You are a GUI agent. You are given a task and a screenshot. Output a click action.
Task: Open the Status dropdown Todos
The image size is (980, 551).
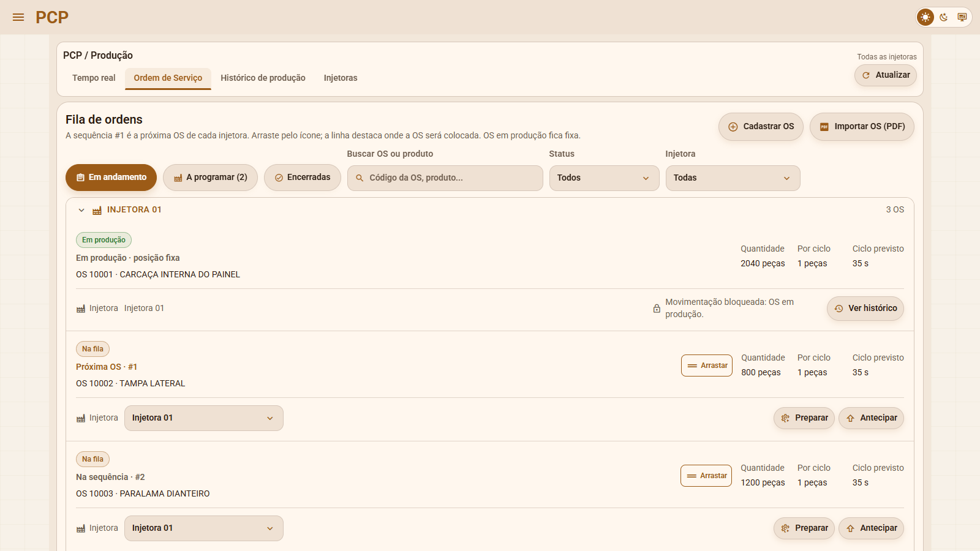[x=605, y=178]
